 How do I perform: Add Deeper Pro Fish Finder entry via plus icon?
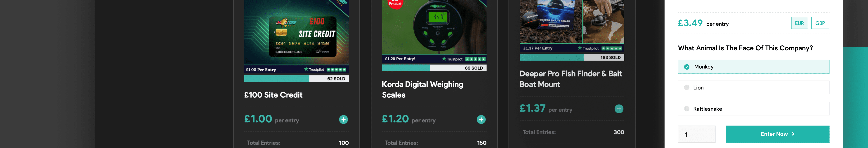[619, 109]
